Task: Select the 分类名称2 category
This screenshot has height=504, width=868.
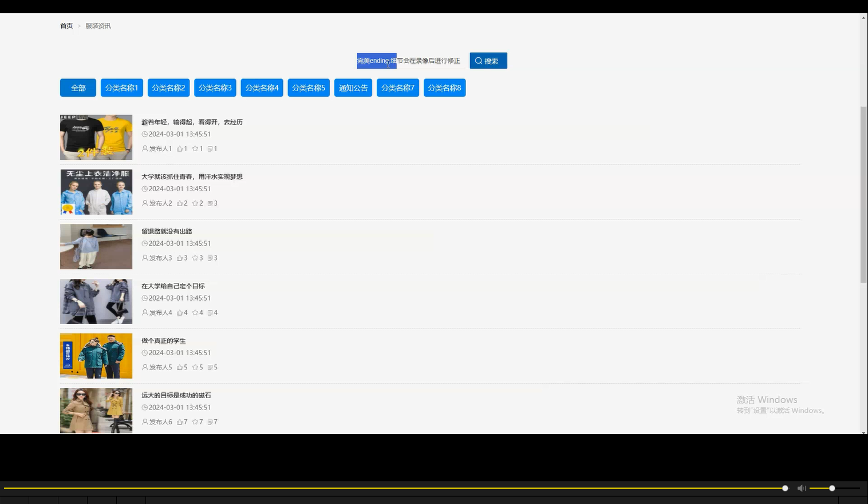Action: point(168,88)
